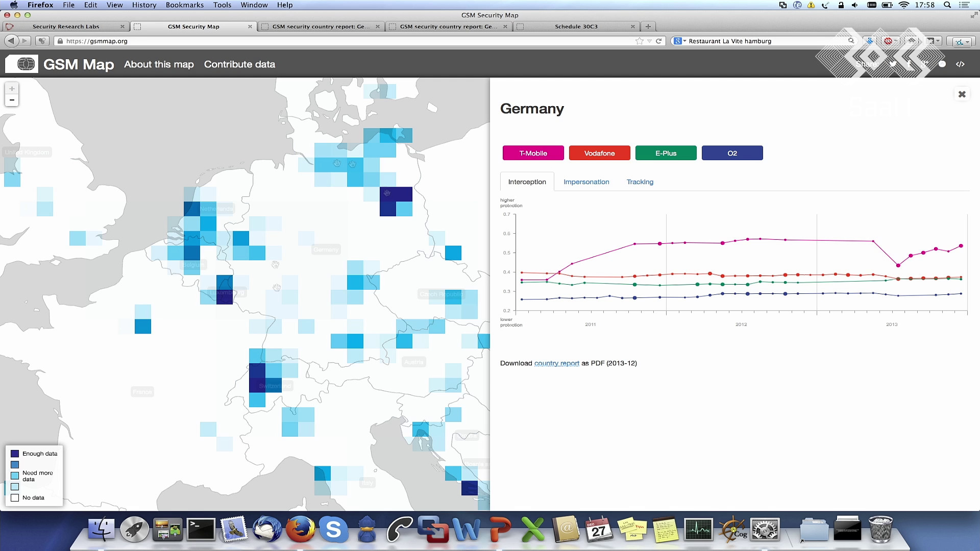
Task: Launch VMware Fusion from the dock
Action: [433, 529]
